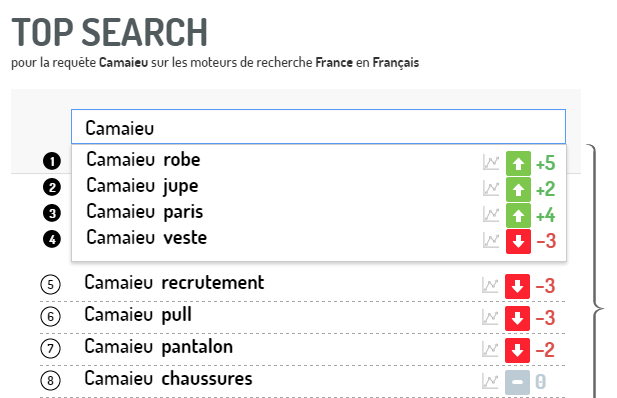
Task: Click the Camaieu search input field
Action: coord(318,127)
